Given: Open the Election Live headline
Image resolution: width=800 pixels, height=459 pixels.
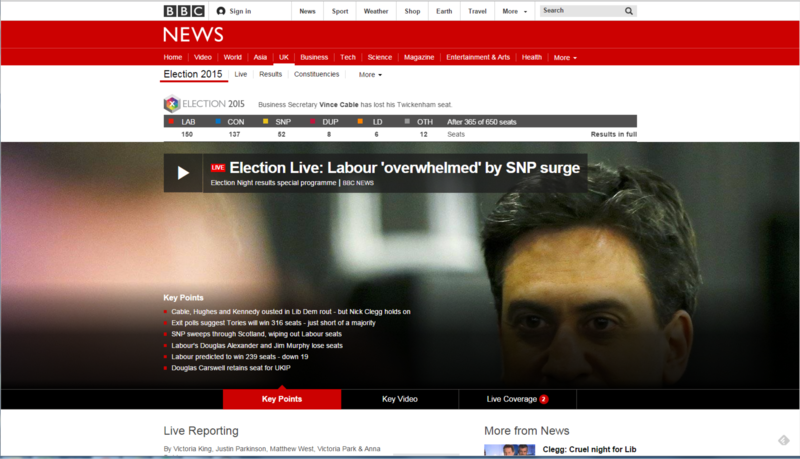Looking at the screenshot, I should click(405, 167).
